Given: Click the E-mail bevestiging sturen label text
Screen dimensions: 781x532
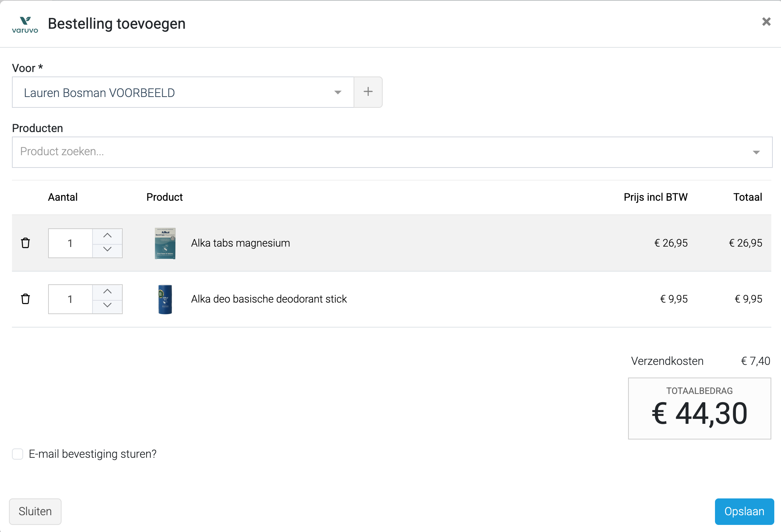Looking at the screenshot, I should click(x=92, y=454).
